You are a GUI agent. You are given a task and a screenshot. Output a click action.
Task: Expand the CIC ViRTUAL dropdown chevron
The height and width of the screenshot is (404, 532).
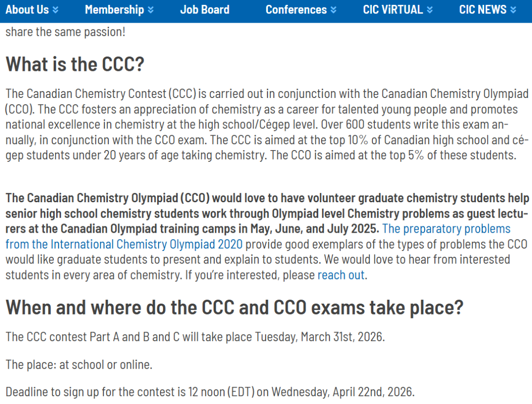coord(430,10)
